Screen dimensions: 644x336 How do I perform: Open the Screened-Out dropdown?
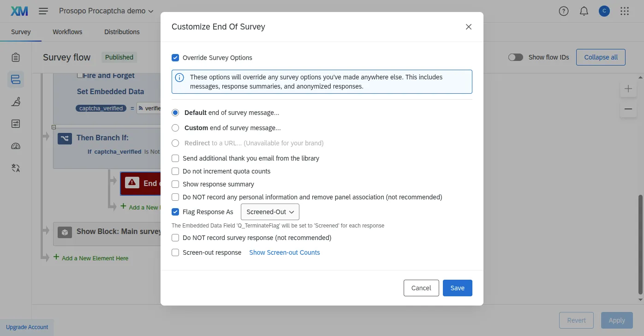pyautogui.click(x=270, y=212)
